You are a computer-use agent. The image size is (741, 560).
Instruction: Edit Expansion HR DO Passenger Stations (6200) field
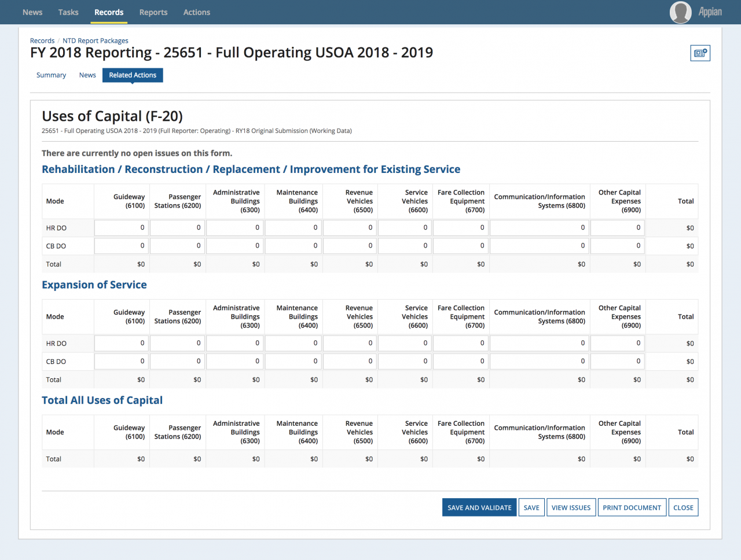point(178,343)
